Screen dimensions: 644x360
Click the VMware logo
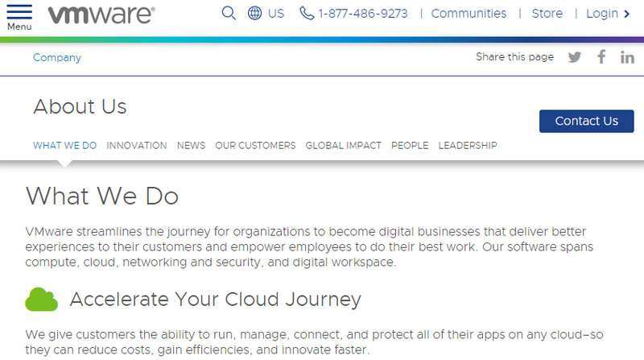[x=101, y=14]
